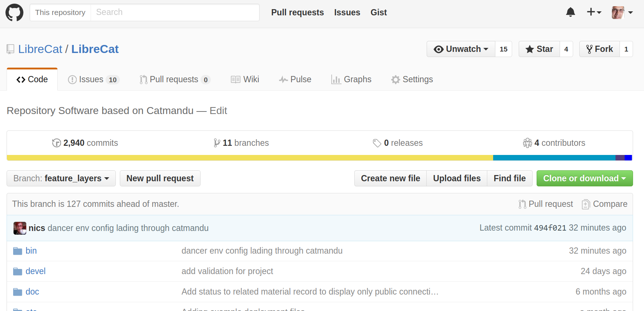
Task: Open 'add validation for project' commit message
Action: [227, 272]
